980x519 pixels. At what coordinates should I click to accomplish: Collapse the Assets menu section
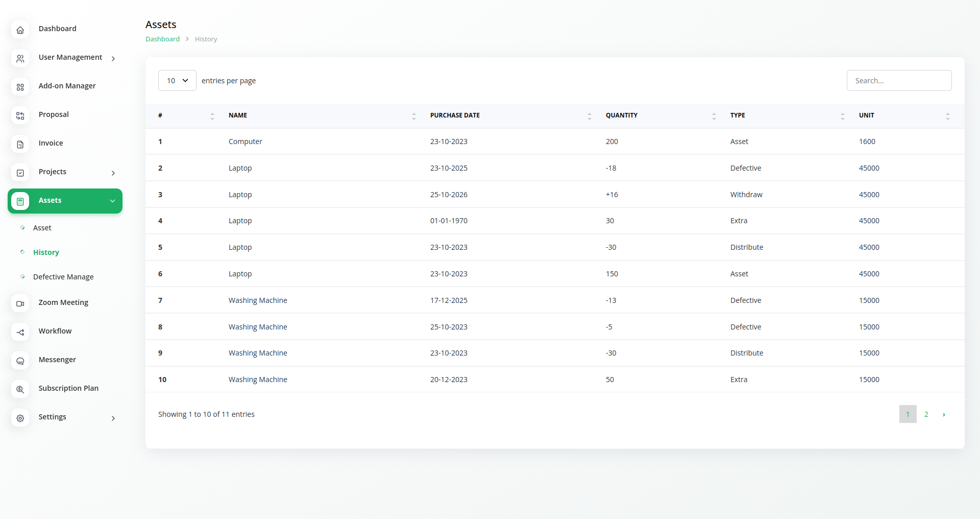pyautogui.click(x=112, y=201)
